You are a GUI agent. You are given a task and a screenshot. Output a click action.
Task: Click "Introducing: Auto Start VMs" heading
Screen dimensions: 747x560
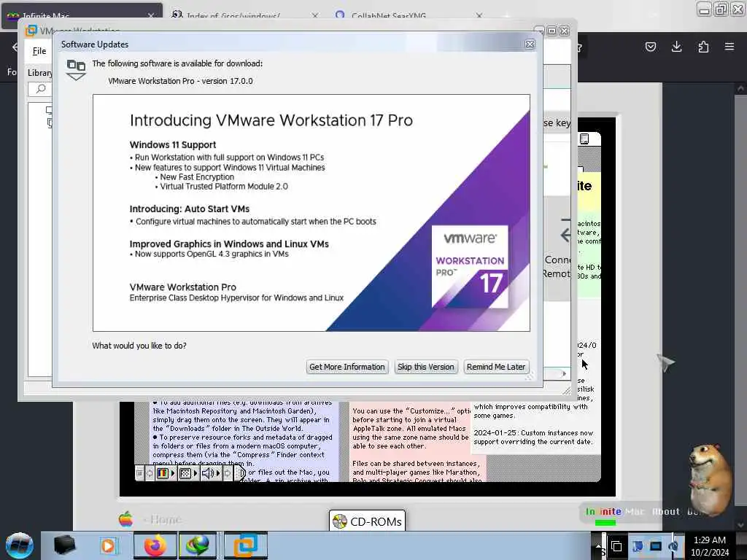(x=189, y=209)
